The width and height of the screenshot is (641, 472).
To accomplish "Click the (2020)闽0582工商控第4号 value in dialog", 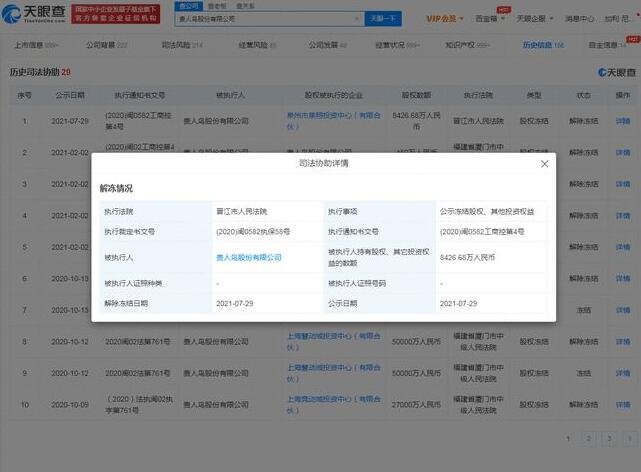I will pyautogui.click(x=482, y=232).
